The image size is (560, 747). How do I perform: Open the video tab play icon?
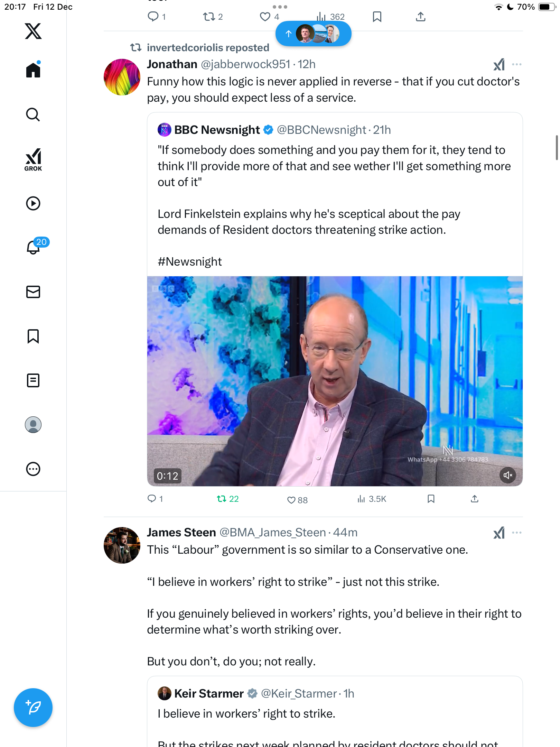click(x=33, y=203)
